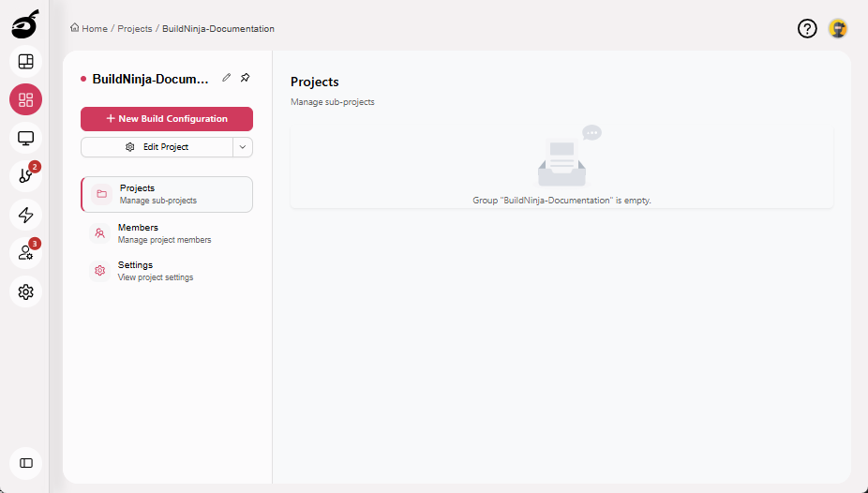Click the folder icon beside Projects

[102, 194]
